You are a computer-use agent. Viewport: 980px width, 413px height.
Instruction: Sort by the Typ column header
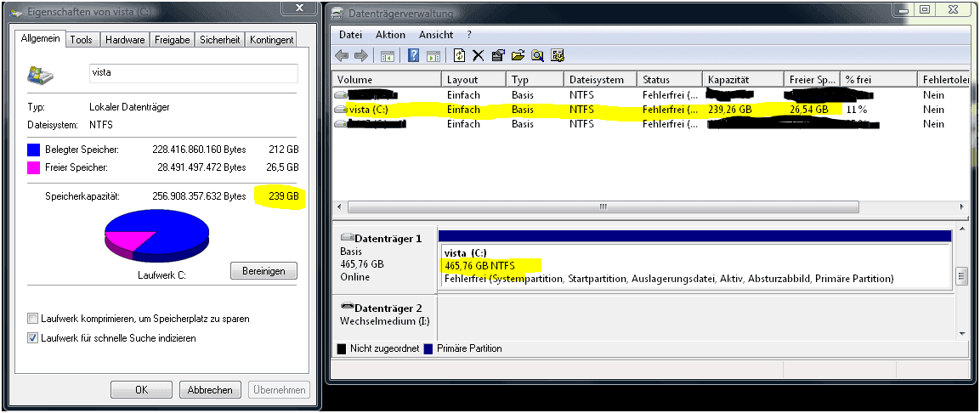[x=535, y=79]
